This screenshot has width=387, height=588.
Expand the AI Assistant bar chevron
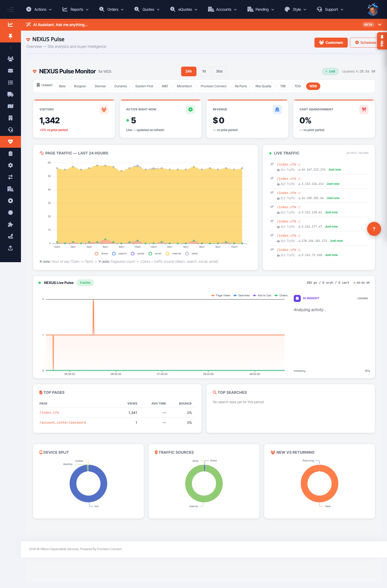click(x=380, y=24)
